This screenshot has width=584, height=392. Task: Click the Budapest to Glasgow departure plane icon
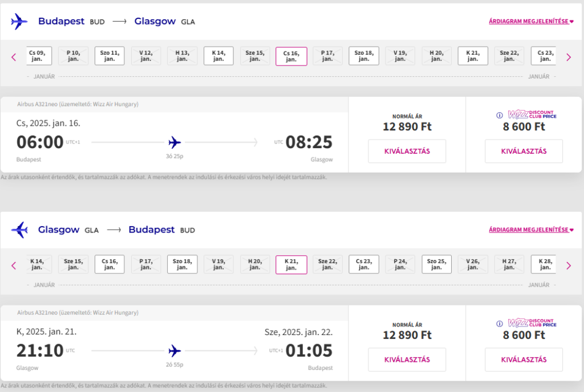19,21
